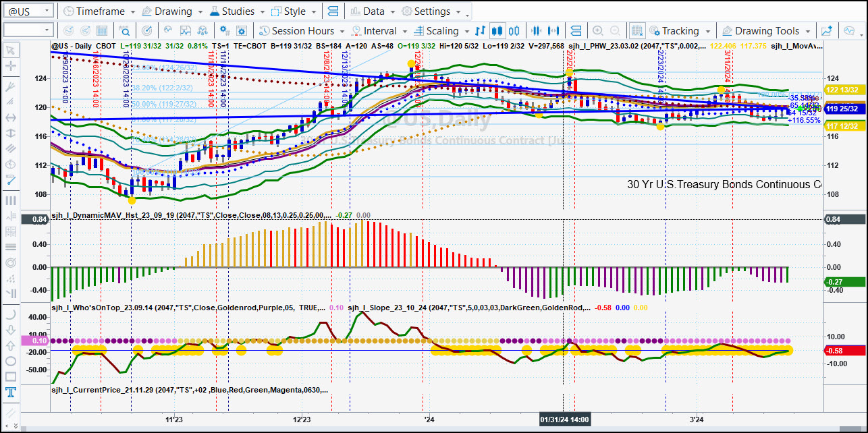Select filled candlestick chart style

[497, 31]
